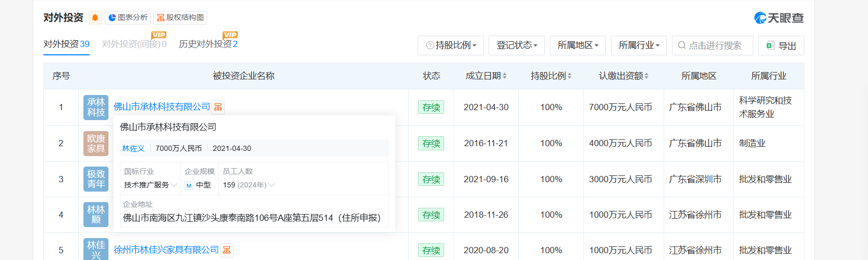
Task: Select the 对外投资(间接) 0 tab
Action: tap(134, 44)
